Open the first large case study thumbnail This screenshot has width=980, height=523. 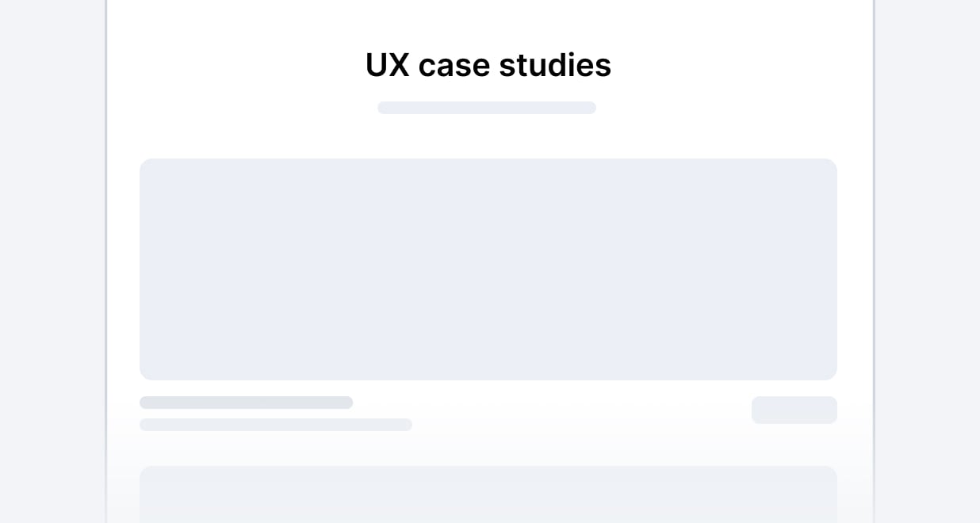click(x=488, y=269)
